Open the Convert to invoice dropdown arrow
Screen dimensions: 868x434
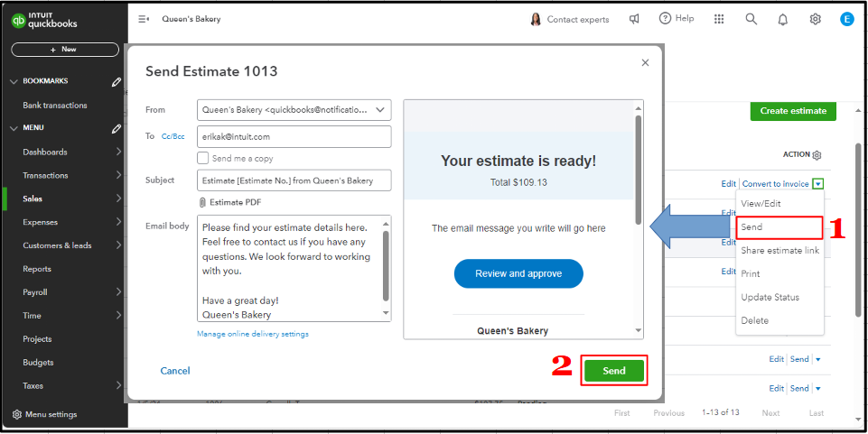817,184
